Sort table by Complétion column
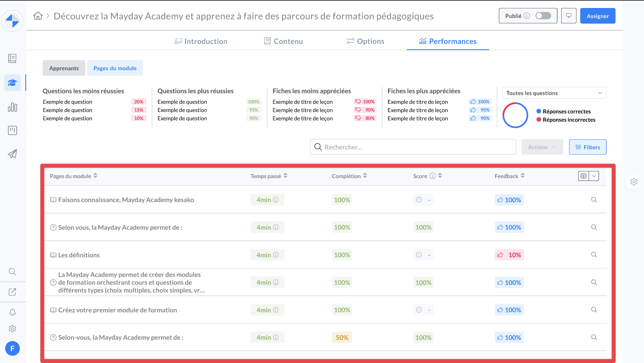This screenshot has width=644, height=363. click(x=365, y=176)
